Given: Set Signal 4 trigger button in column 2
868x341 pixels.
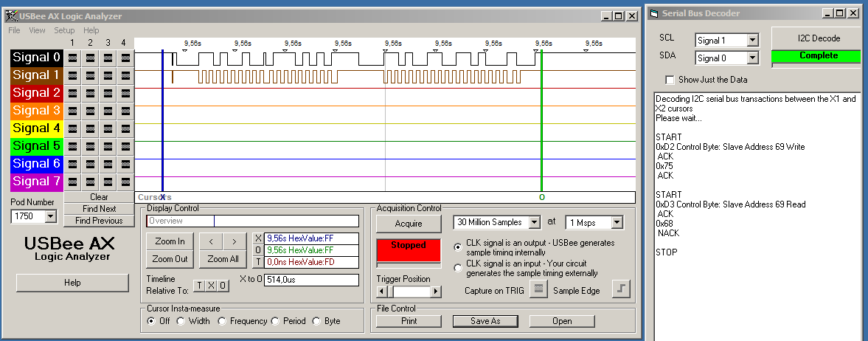Looking at the screenshot, I should coord(90,128).
